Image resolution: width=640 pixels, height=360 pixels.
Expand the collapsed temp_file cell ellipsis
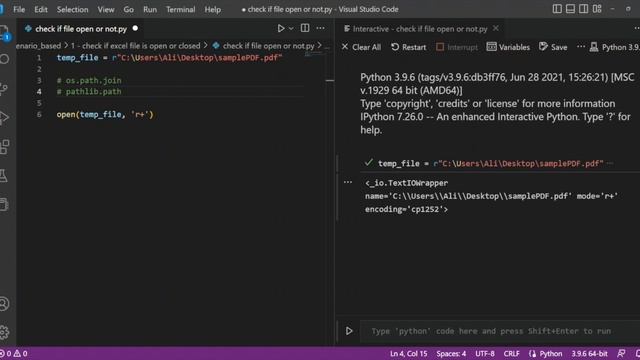coord(610,163)
